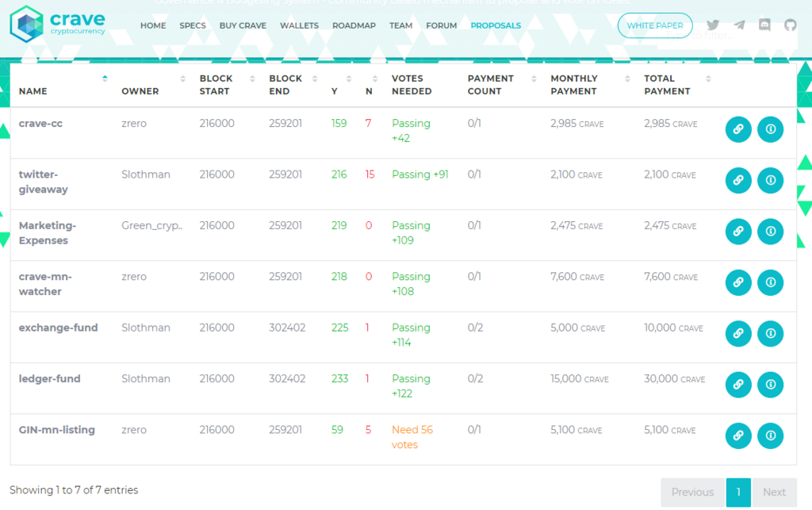Select the exchange-fund proposal name
Image resolution: width=812 pixels, height=510 pixels.
pyautogui.click(x=59, y=328)
